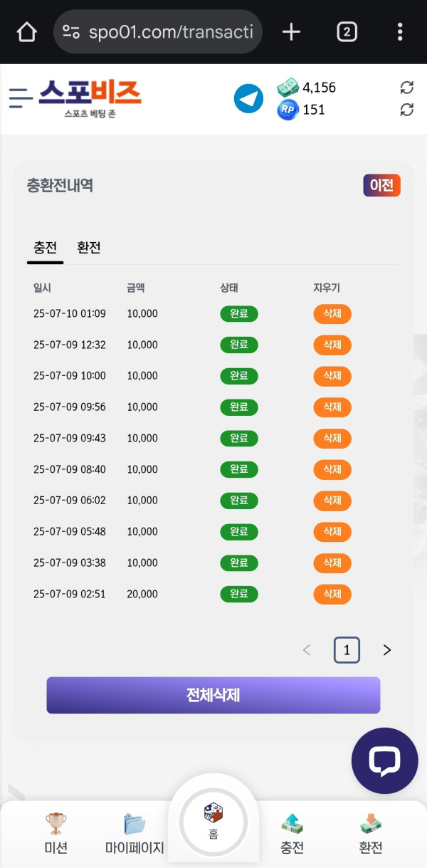Image resolution: width=427 pixels, height=868 pixels.
Task: Select the 충전 tab
Action: [x=45, y=248]
